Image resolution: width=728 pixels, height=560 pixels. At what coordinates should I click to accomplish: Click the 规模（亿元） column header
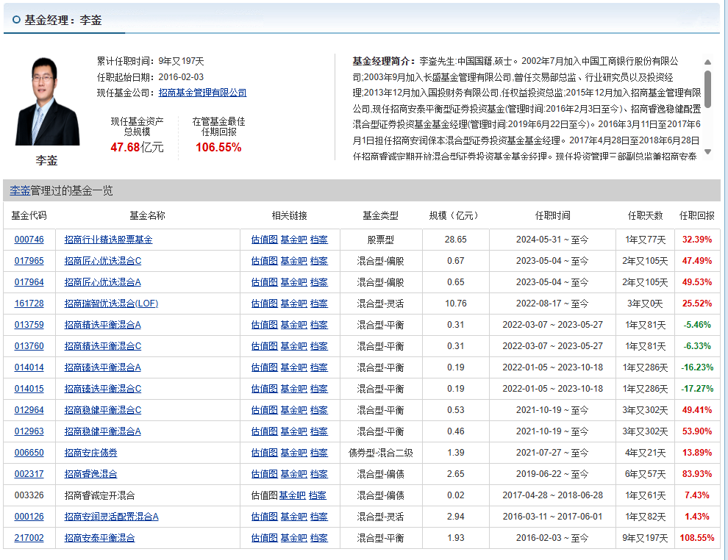tap(454, 216)
